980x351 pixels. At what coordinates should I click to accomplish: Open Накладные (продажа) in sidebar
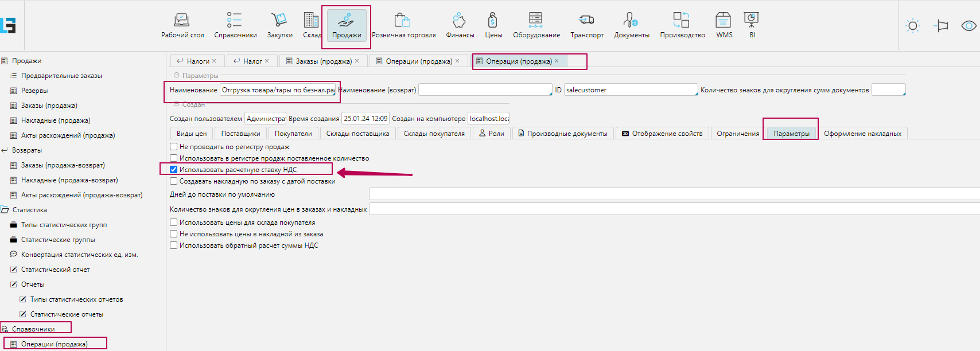[56, 120]
